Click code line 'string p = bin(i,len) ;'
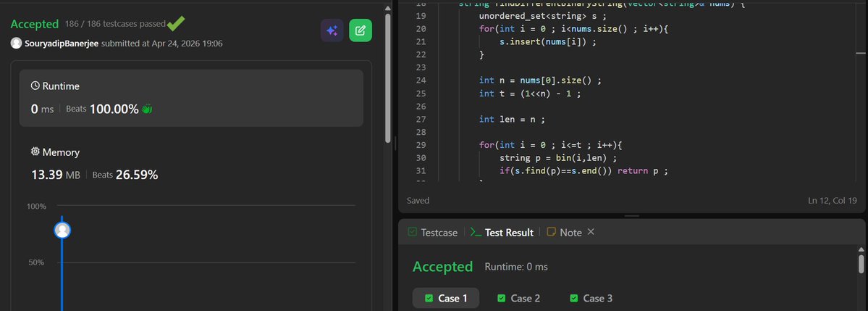 559,158
